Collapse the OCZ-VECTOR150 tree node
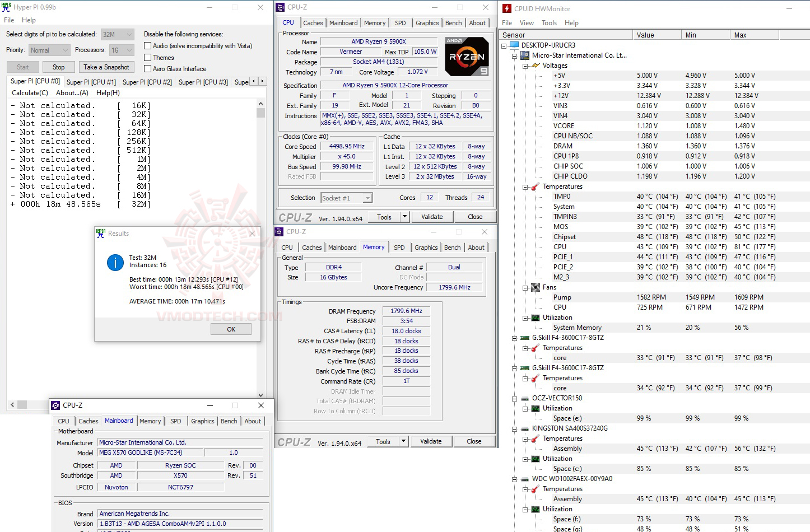 514,398
